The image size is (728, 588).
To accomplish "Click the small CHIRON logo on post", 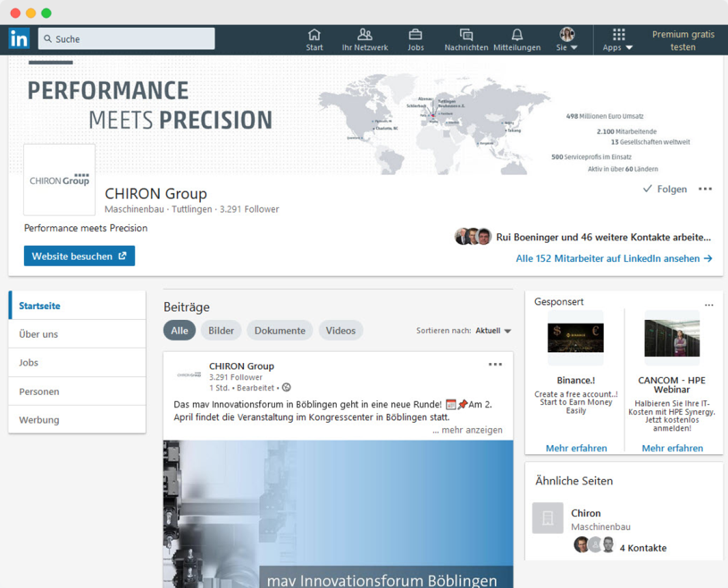I will (x=189, y=375).
